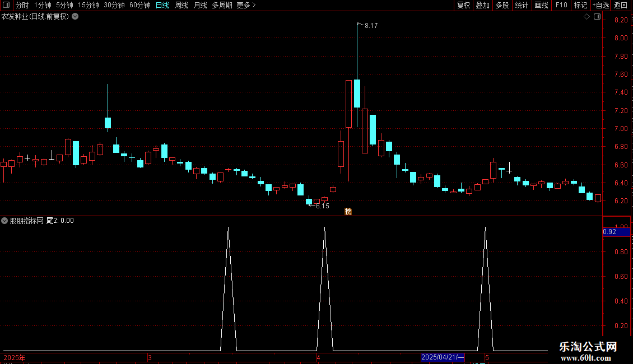633x364 pixels.
Task: Click the panel layout icon at top-left
Action: click(x=6, y=5)
